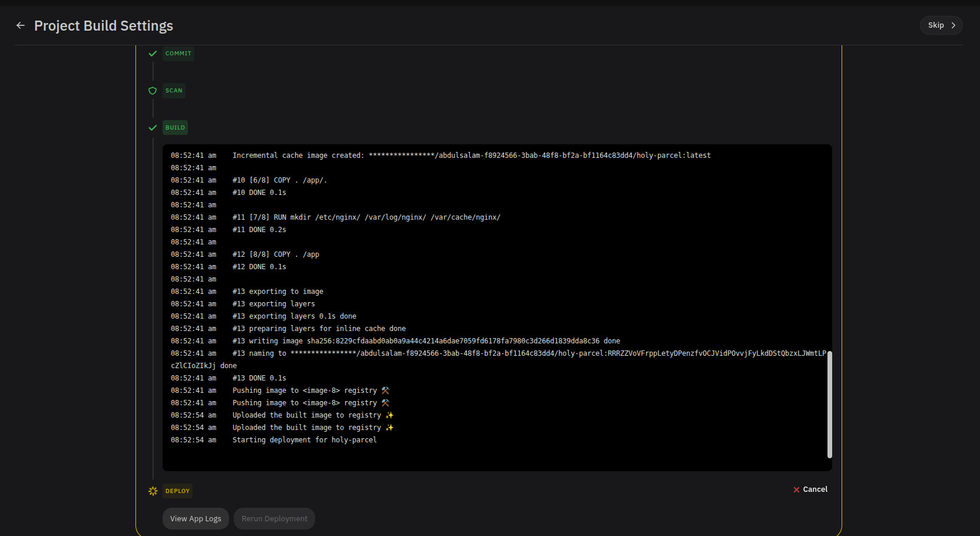Open the DEPLOY stage
This screenshot has height=536, width=980.
(177, 491)
